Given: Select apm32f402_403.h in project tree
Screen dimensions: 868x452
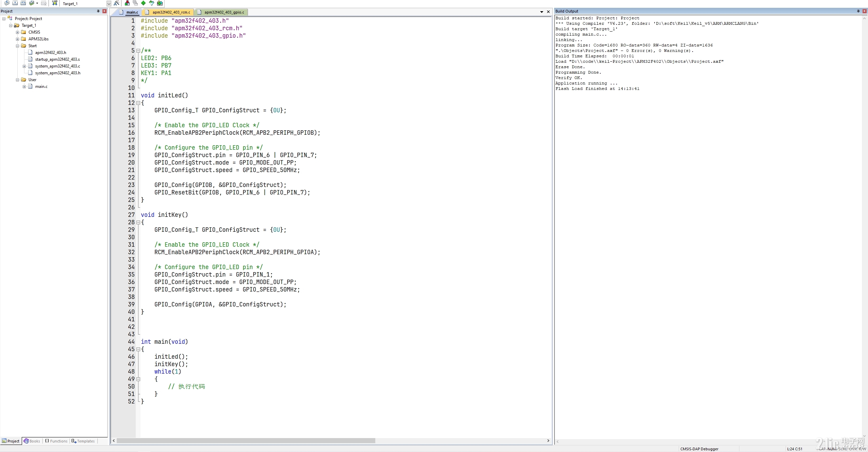Looking at the screenshot, I should [x=51, y=53].
